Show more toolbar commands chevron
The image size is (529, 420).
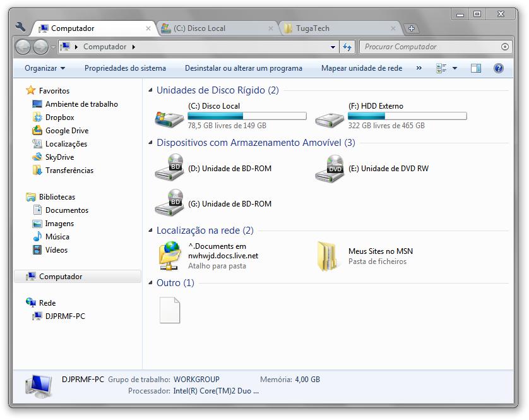coord(419,68)
